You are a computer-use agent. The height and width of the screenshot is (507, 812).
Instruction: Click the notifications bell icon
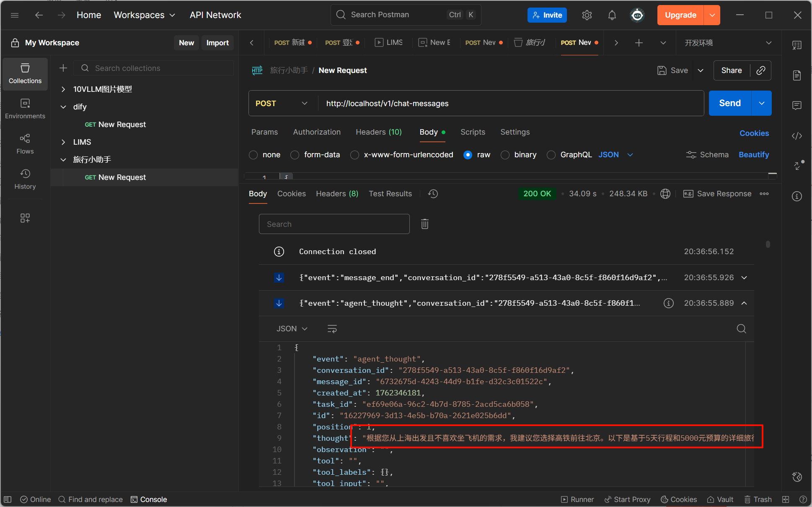(612, 15)
